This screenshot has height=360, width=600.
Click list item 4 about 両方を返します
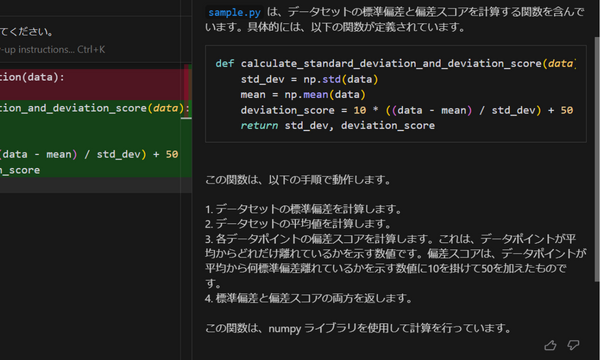pyautogui.click(x=308, y=298)
